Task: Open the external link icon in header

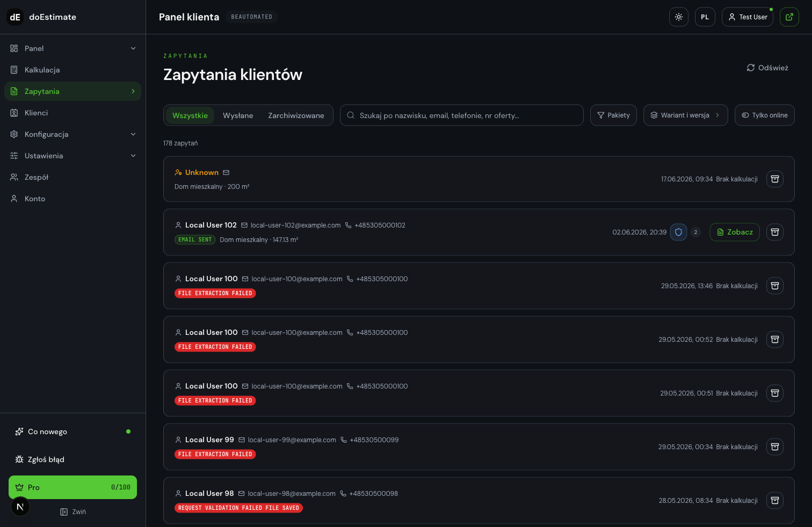Action: 789,17
